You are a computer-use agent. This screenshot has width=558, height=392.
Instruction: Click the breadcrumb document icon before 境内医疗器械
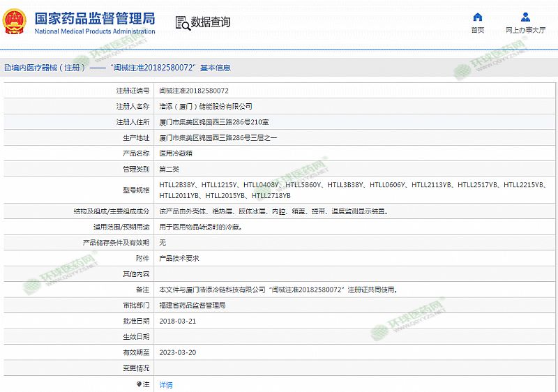coord(7,68)
